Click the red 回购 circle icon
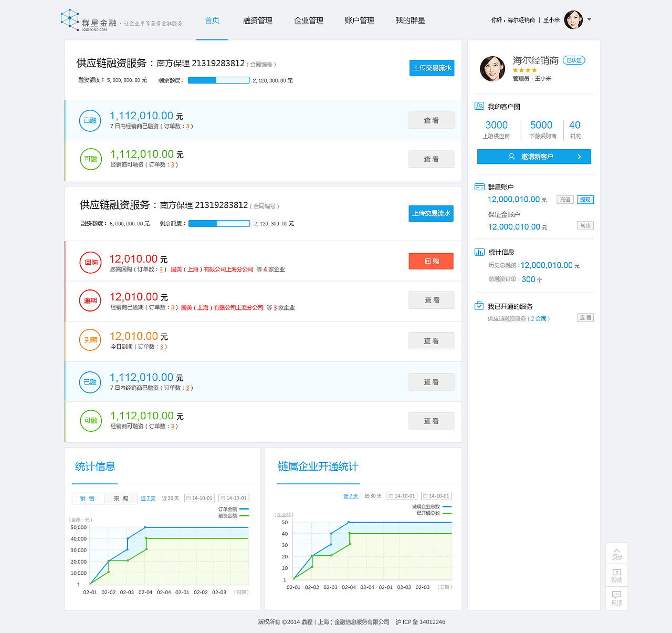The height and width of the screenshot is (633, 672). coord(90,262)
